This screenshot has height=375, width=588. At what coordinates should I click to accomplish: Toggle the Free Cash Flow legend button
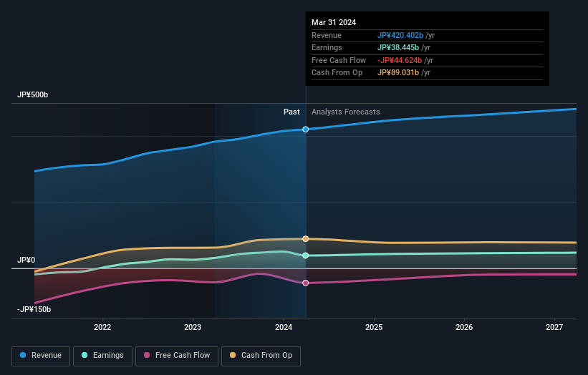click(x=177, y=356)
